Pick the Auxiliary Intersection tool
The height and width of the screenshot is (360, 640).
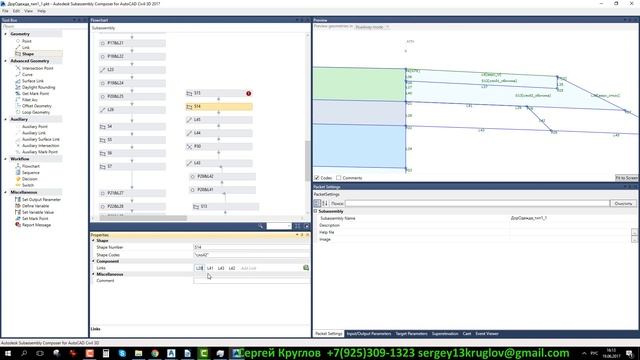[40, 146]
